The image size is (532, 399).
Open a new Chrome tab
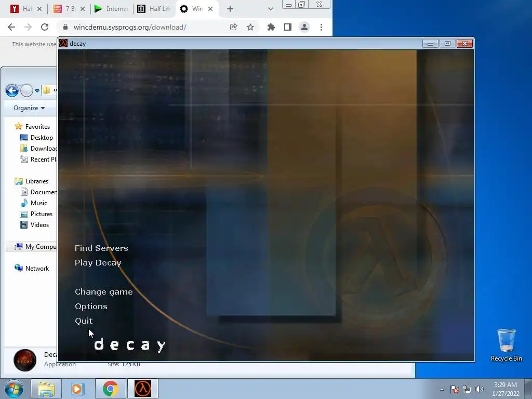coord(230,9)
